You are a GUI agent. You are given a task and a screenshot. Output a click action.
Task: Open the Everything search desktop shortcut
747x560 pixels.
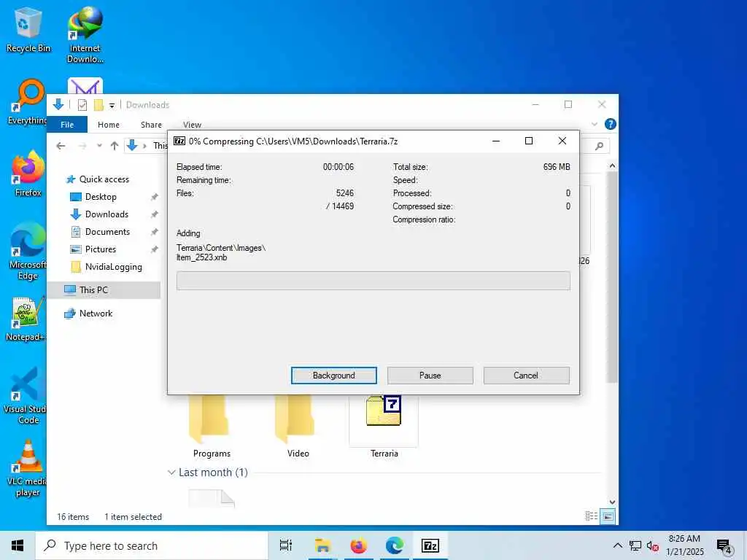click(28, 101)
